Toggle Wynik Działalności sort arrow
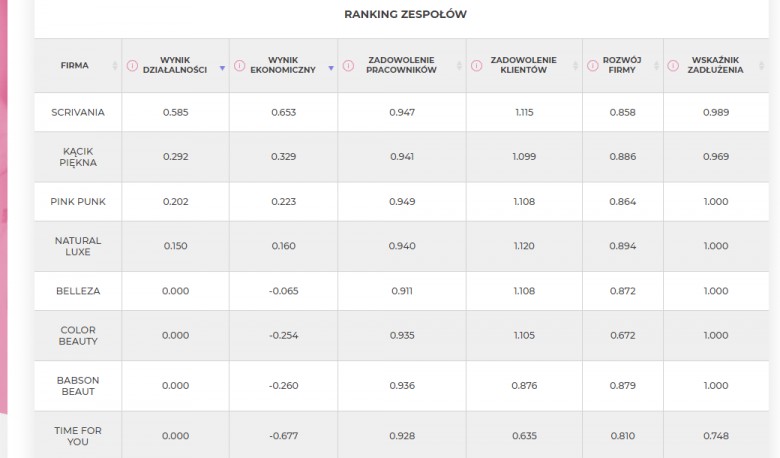 click(x=222, y=68)
